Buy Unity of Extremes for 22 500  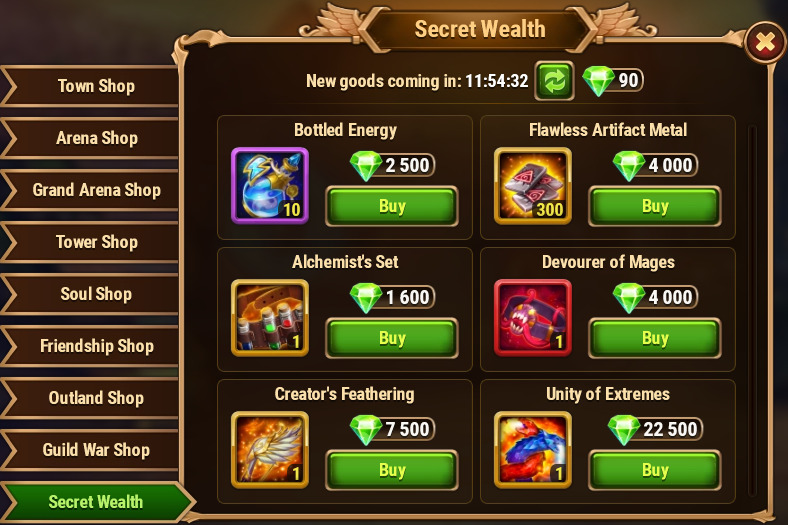coord(655,470)
